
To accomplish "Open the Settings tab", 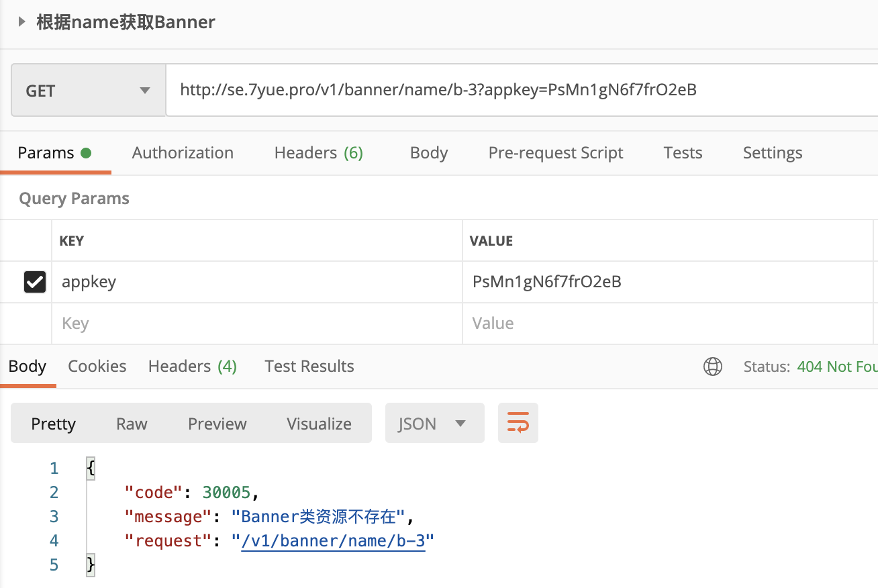I will tap(773, 153).
